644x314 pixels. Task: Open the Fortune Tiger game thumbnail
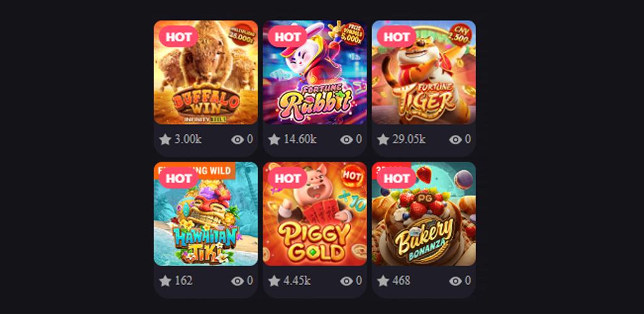pyautogui.click(x=424, y=72)
